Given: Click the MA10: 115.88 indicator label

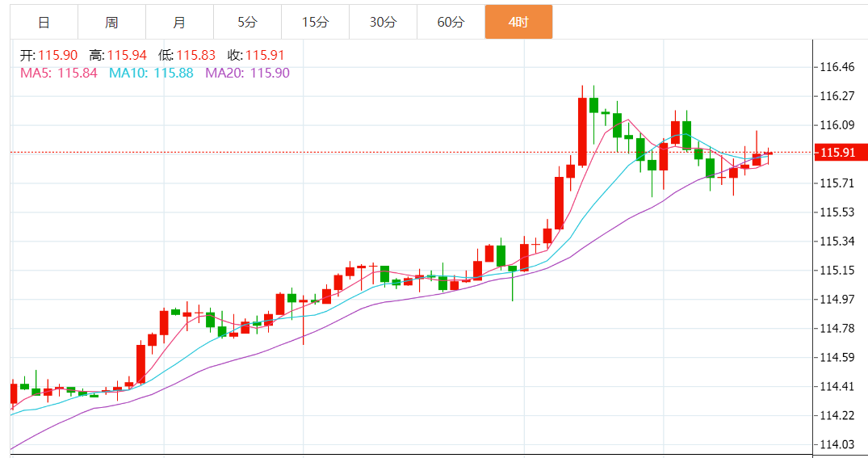Looking at the screenshot, I should 151,73.
